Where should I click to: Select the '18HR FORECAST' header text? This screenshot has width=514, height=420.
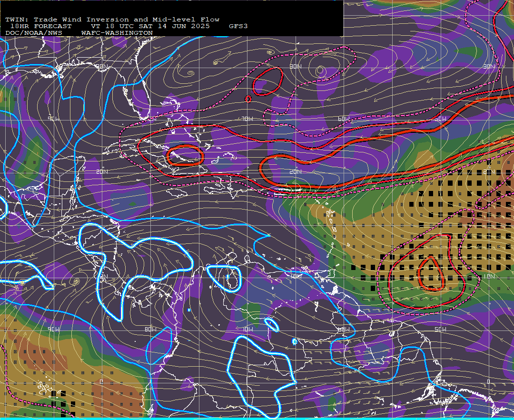point(40,26)
